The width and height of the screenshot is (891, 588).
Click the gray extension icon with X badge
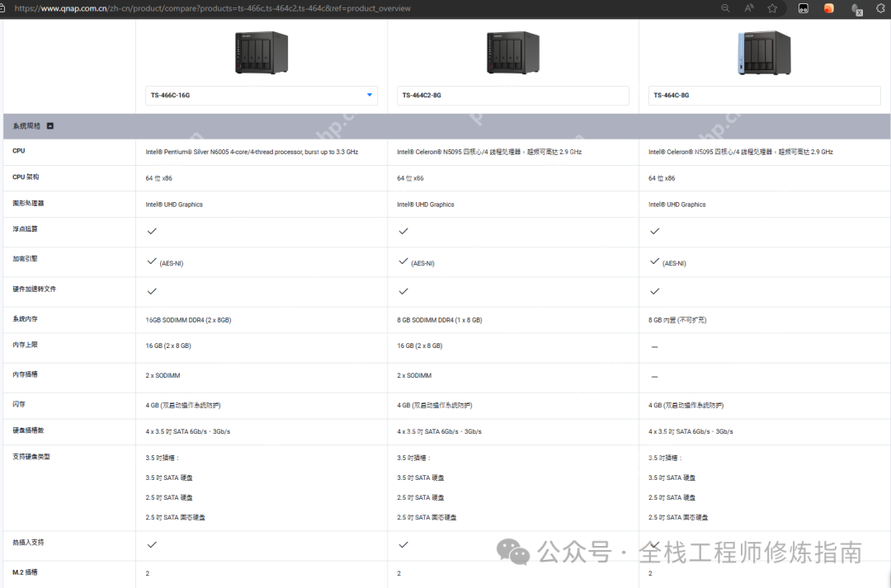click(857, 9)
